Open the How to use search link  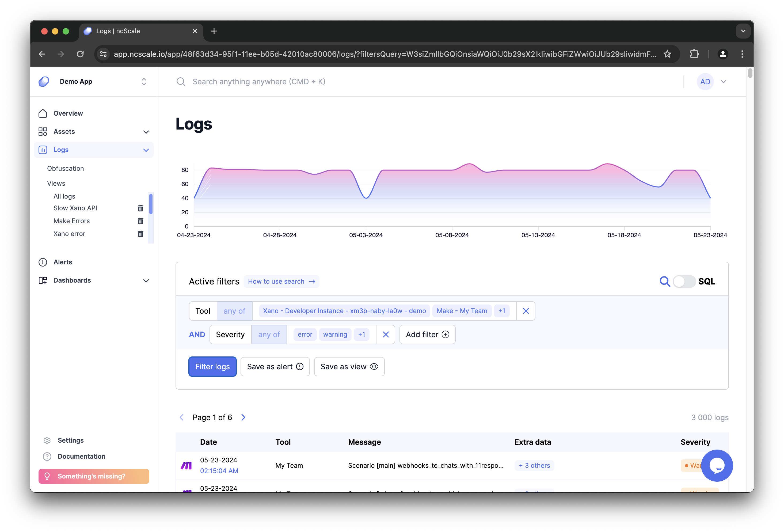click(x=281, y=281)
